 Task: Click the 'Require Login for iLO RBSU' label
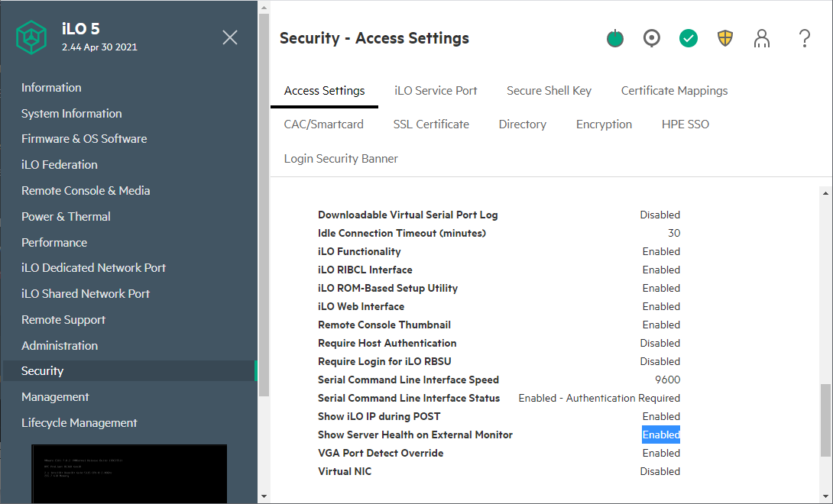pyautogui.click(x=384, y=362)
